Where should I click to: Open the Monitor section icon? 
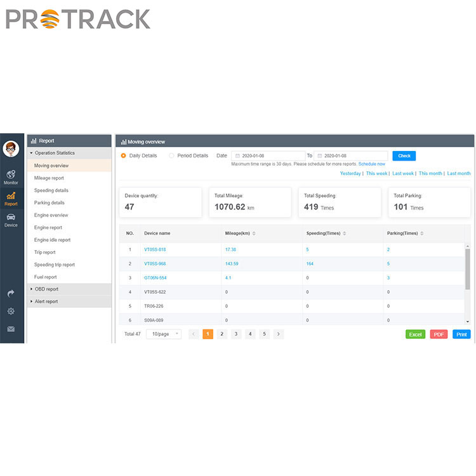[x=11, y=175]
